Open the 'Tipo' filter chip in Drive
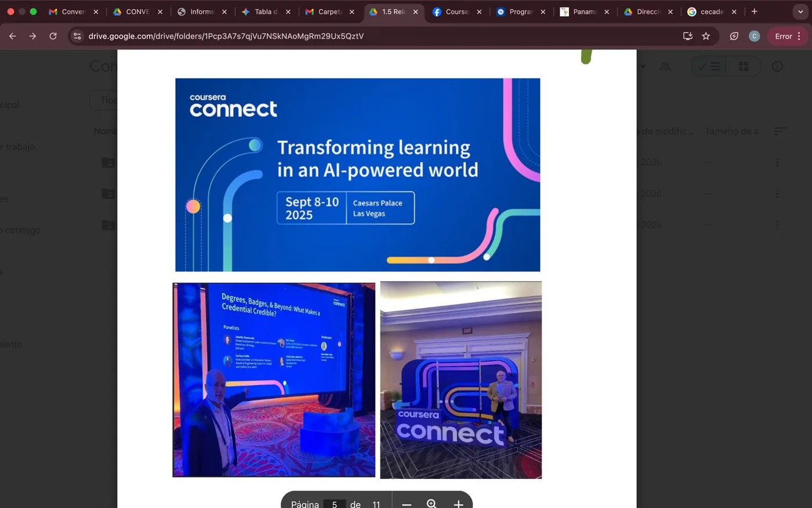The image size is (812, 508). [104, 100]
